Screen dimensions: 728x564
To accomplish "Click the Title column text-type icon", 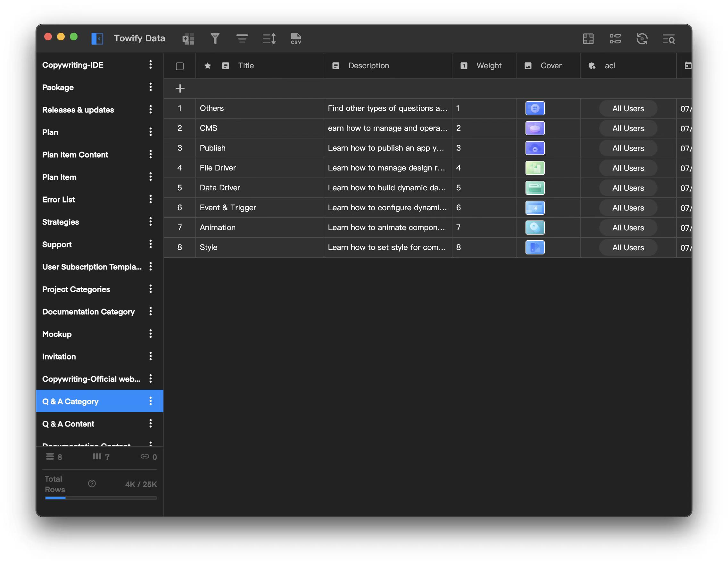I will coord(226,66).
